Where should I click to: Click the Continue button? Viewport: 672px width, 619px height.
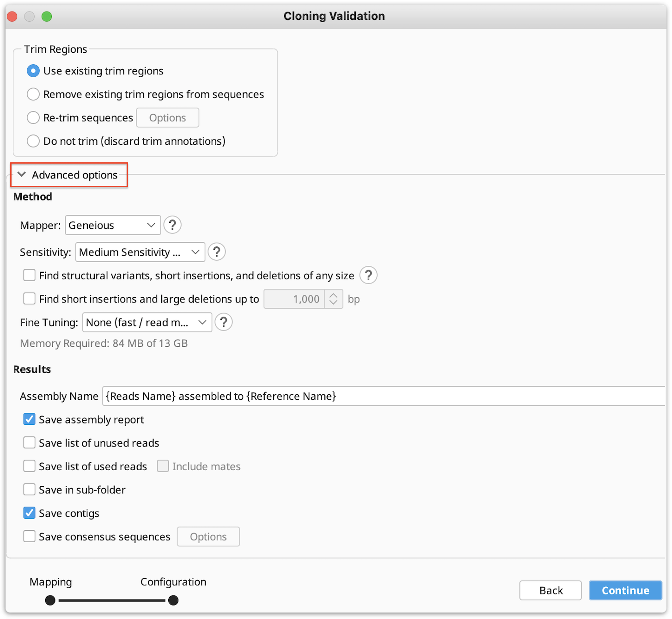(625, 590)
